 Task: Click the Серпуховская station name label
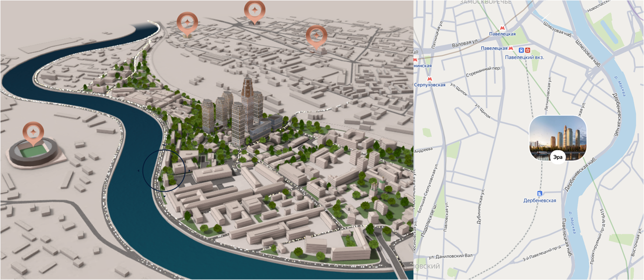coord(430,85)
